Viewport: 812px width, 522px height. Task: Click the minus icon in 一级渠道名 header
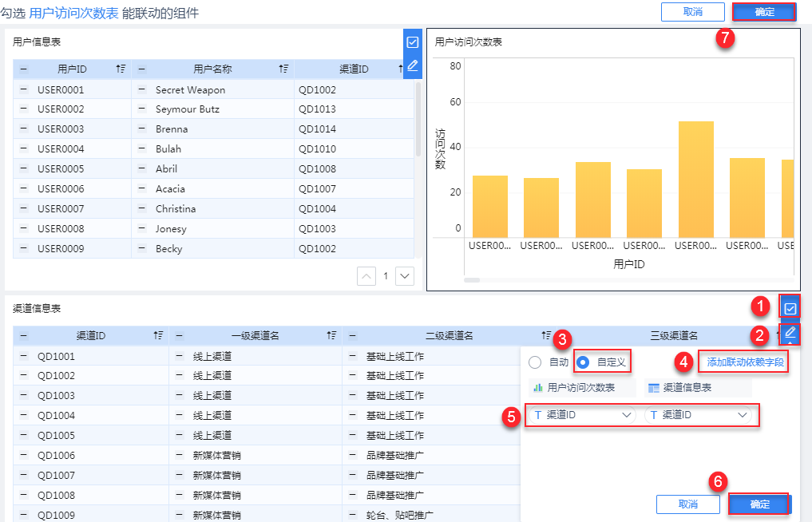179,335
